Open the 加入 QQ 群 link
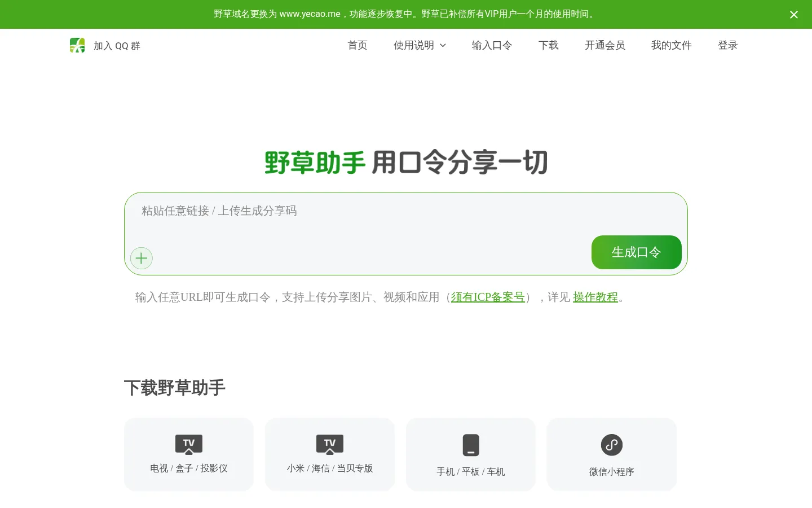The width and height of the screenshot is (812, 508). (117, 46)
